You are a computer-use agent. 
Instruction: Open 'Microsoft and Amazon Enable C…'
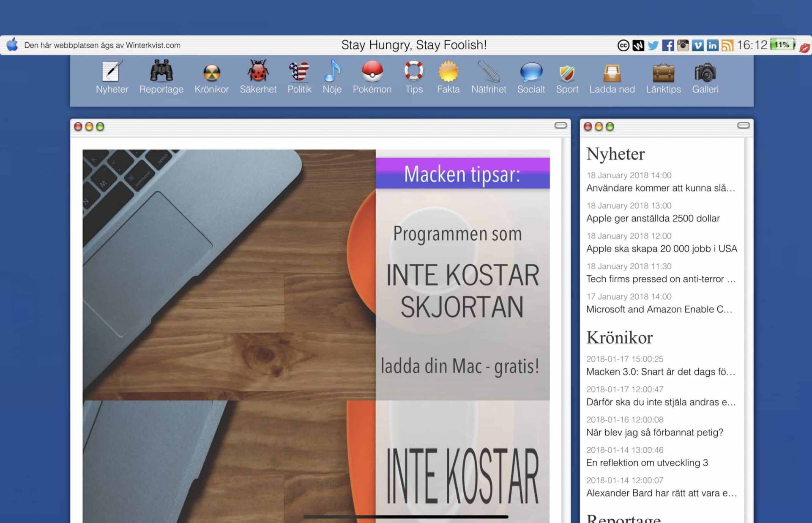659,309
